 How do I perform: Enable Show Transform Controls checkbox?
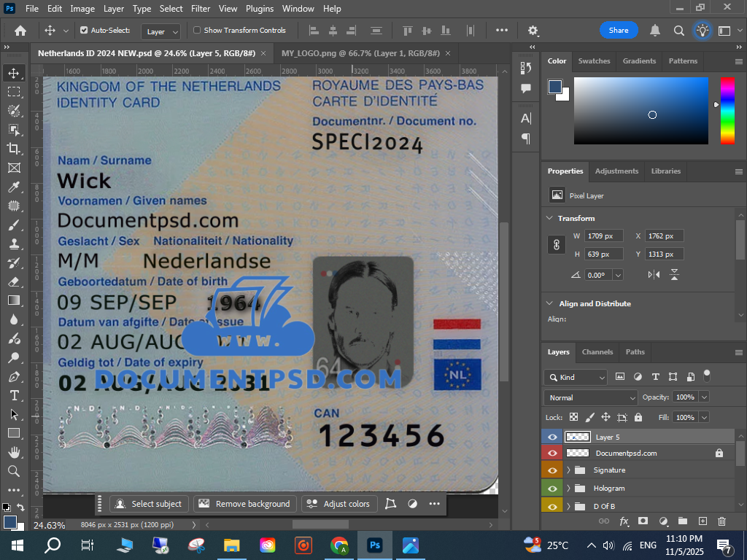point(197,31)
